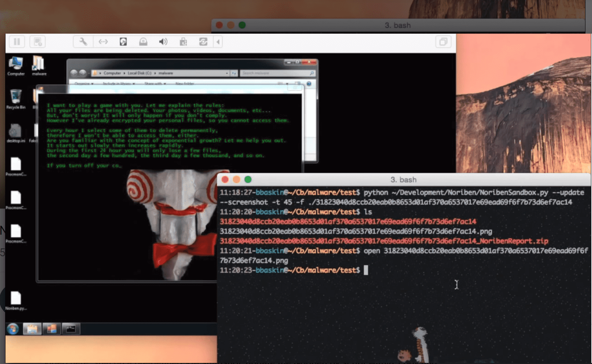Click the background terminal title "3. bash"
Screen dimensions: 592x364
(398, 25)
